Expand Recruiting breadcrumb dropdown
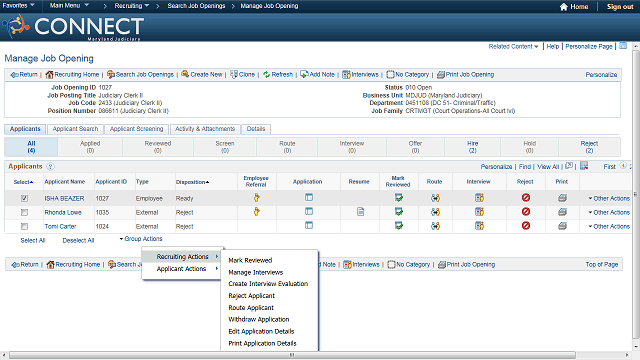Screen dimensions: 640x360 pos(131,6)
